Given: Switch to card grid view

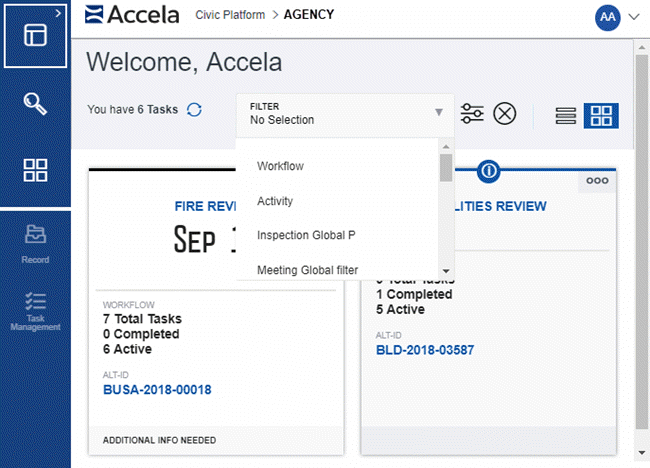Looking at the screenshot, I should pos(601,115).
